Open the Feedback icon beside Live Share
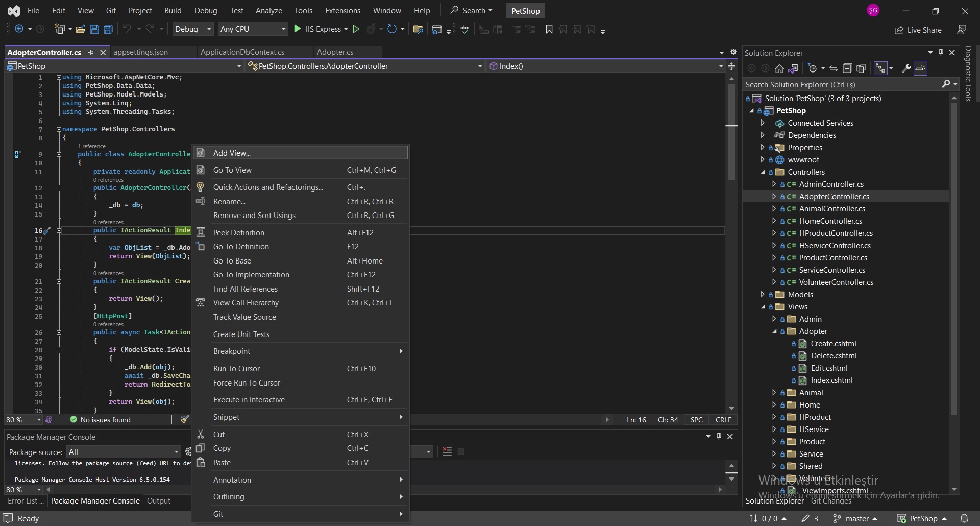980x526 pixels. click(962, 30)
